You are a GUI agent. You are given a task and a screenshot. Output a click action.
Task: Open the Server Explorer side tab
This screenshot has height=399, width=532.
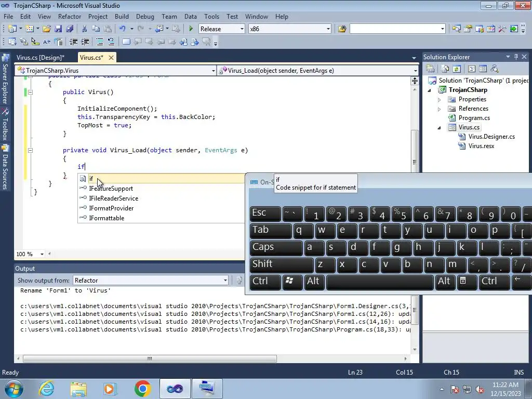point(5,79)
